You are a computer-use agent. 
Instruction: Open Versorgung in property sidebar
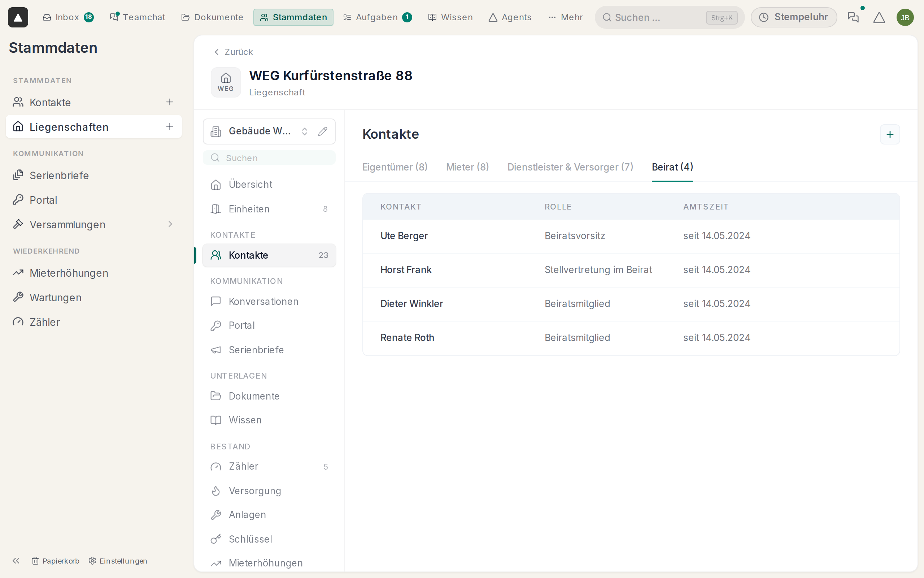pos(269,491)
